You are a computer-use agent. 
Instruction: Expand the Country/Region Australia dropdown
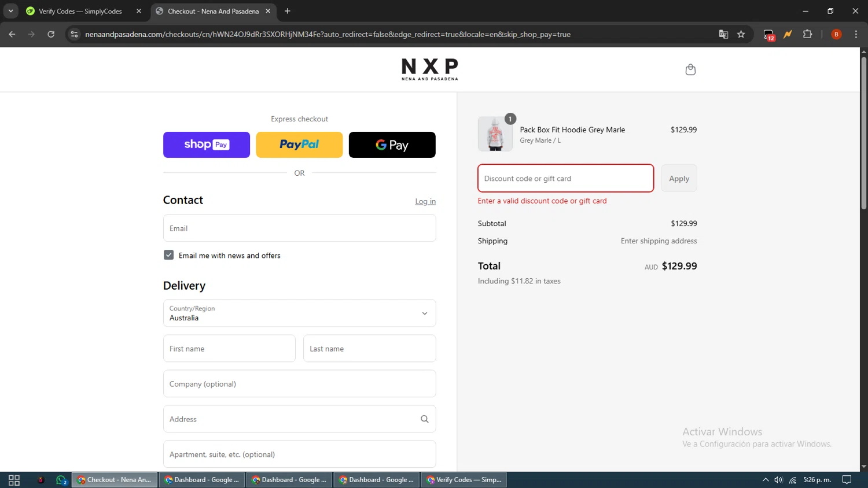[x=299, y=313]
